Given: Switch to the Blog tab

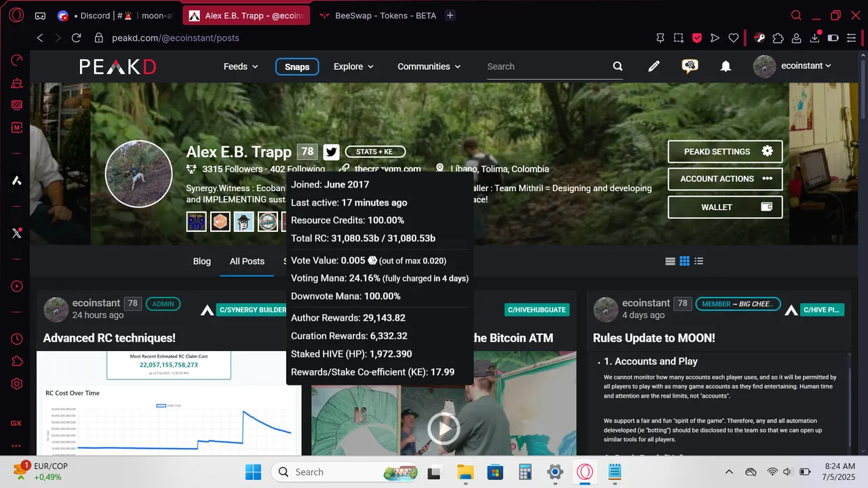Looking at the screenshot, I should tap(202, 261).
